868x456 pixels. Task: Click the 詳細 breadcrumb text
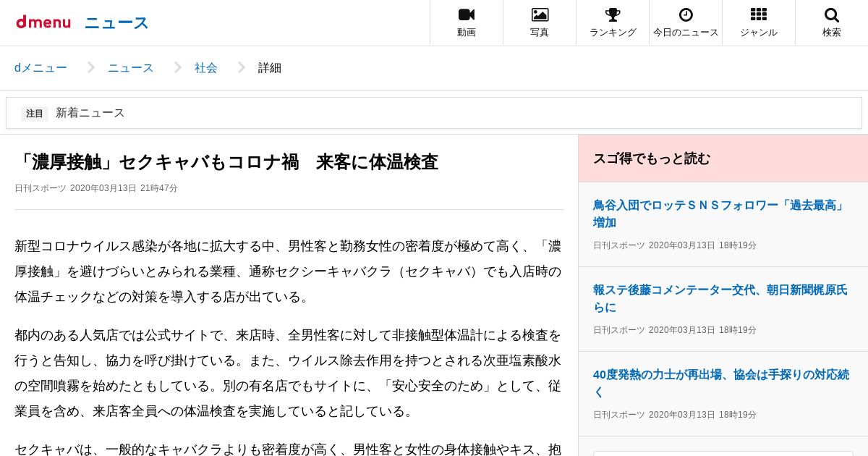(x=270, y=68)
